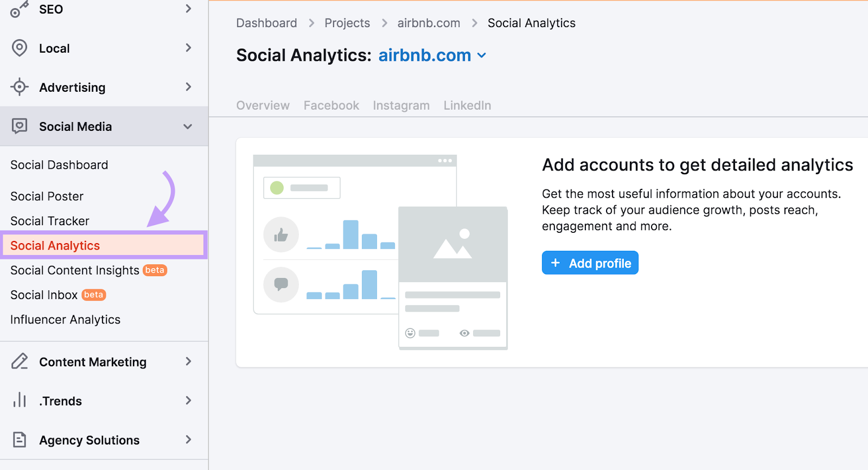Click the Social Media chat-heart icon

(20, 126)
